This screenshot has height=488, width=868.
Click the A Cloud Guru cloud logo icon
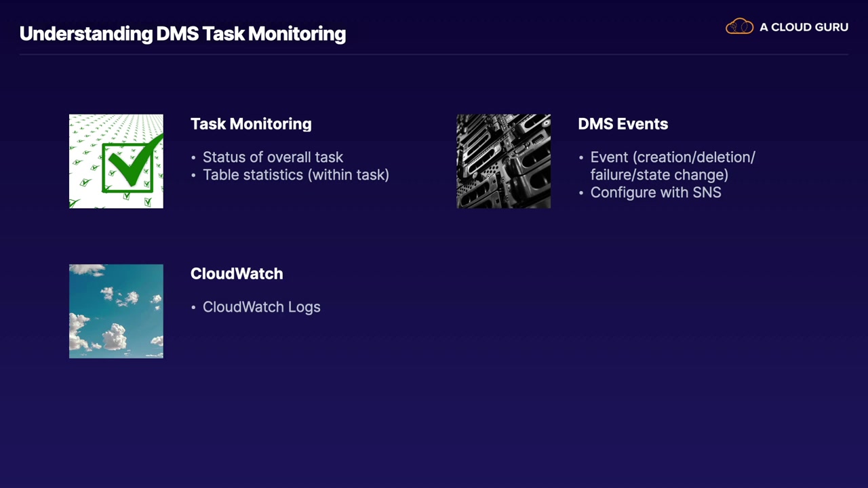click(x=739, y=26)
